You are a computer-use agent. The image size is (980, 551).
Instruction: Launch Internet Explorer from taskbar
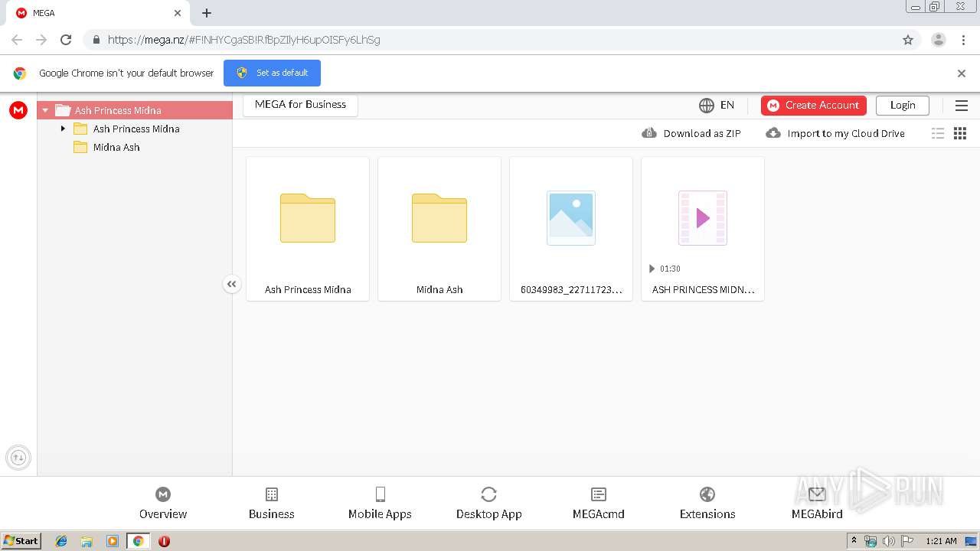coord(61,541)
